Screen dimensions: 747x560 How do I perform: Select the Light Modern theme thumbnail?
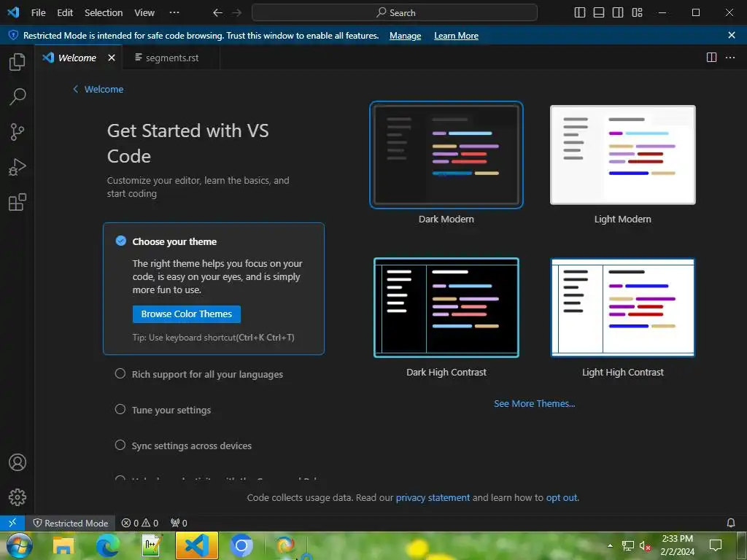click(623, 155)
